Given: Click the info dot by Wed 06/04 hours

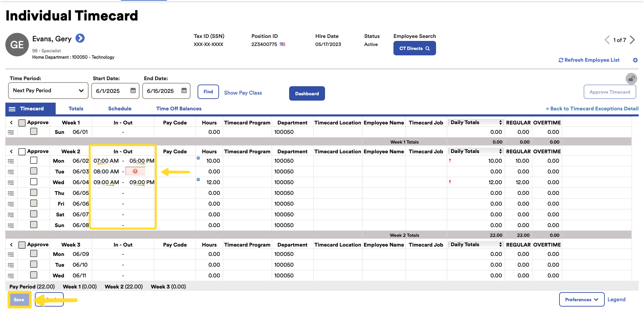Looking at the screenshot, I should coord(198,179).
